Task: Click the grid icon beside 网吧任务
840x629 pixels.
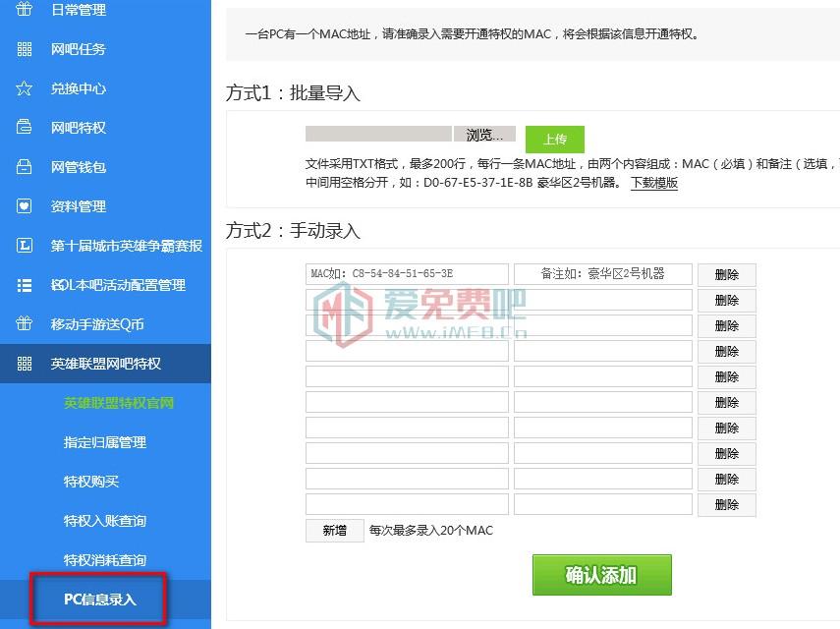Action: (25, 49)
